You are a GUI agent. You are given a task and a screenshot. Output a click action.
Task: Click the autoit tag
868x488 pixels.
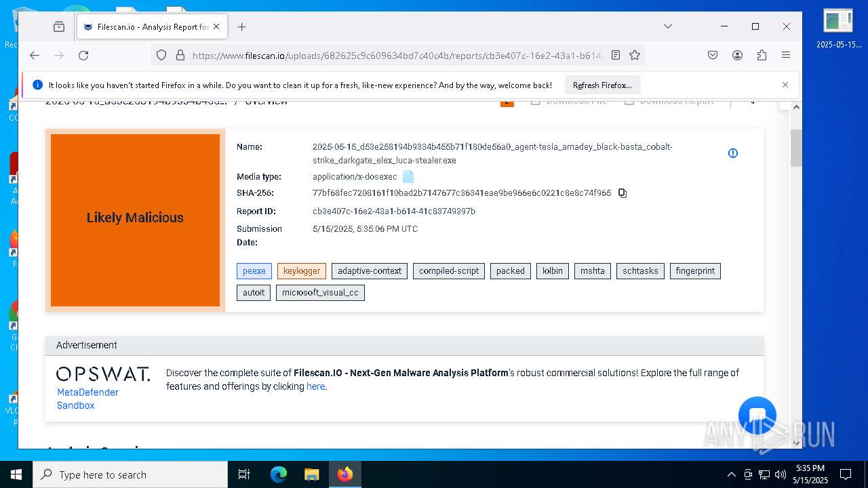254,293
